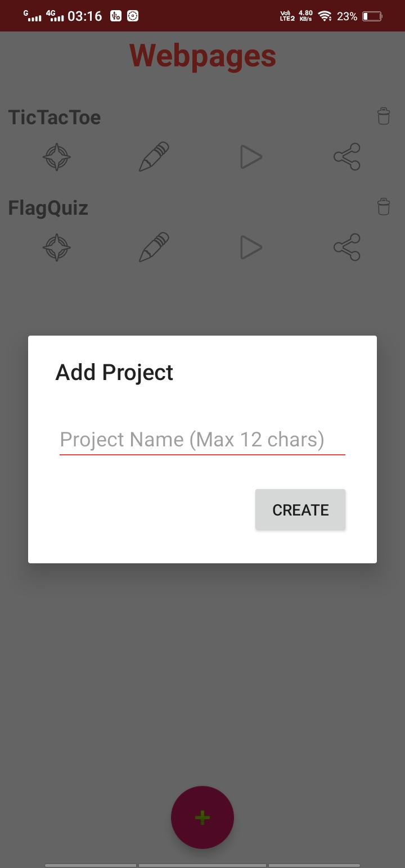Run the TicTacToe project play button
Screen dimensions: 405x868
250,157
